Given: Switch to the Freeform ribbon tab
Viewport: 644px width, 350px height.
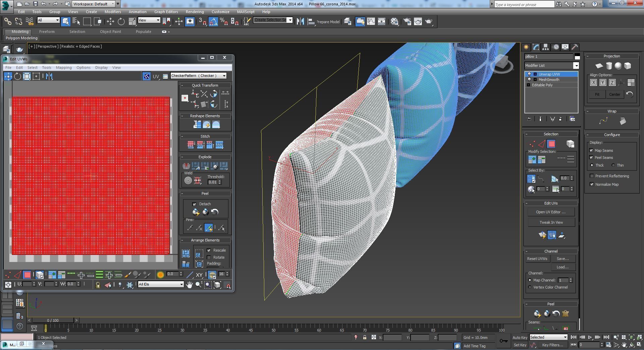Looking at the screenshot, I should 47,32.
